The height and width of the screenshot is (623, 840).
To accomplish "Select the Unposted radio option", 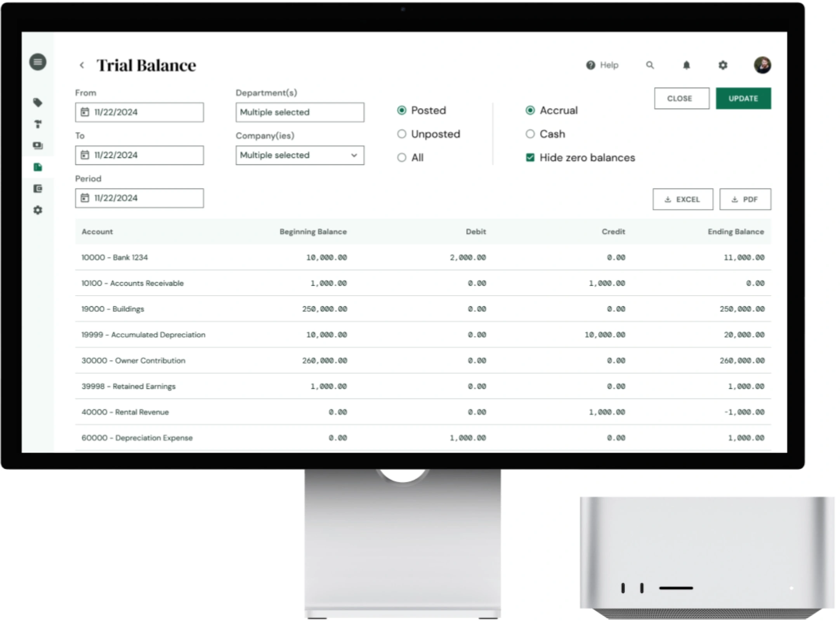I will (402, 134).
